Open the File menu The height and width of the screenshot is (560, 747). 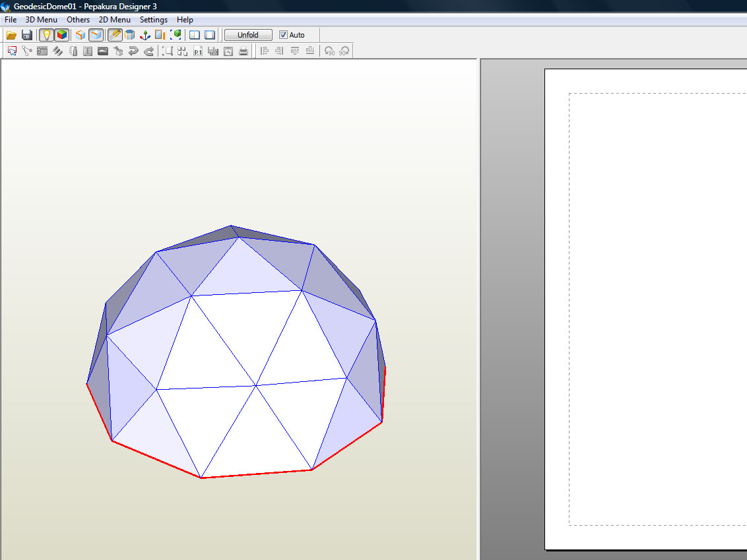click(11, 20)
